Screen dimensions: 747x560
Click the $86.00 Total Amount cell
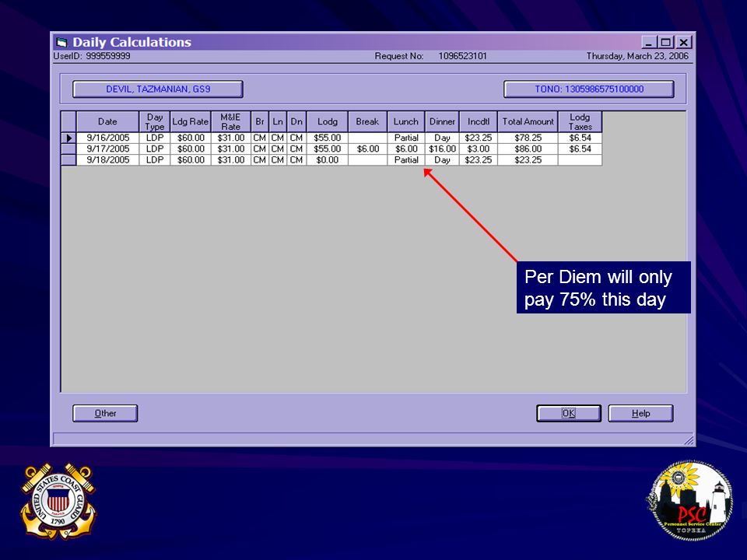(528, 149)
